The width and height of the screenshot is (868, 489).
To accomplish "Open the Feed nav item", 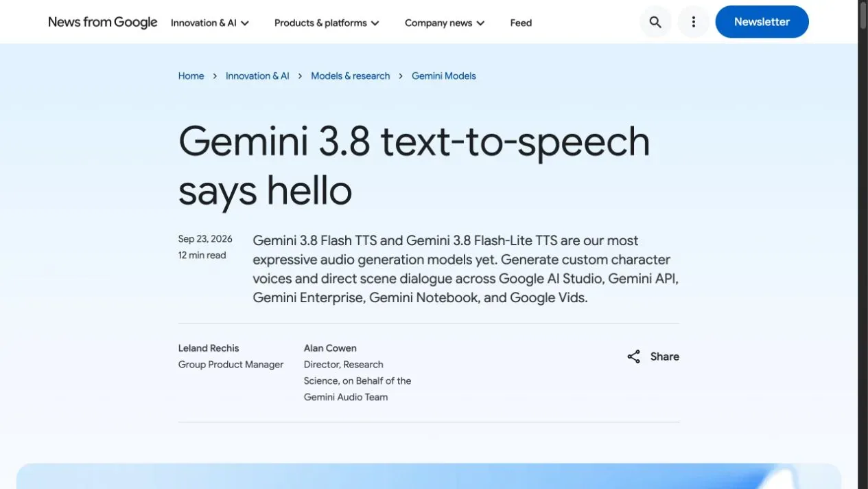I will [521, 23].
